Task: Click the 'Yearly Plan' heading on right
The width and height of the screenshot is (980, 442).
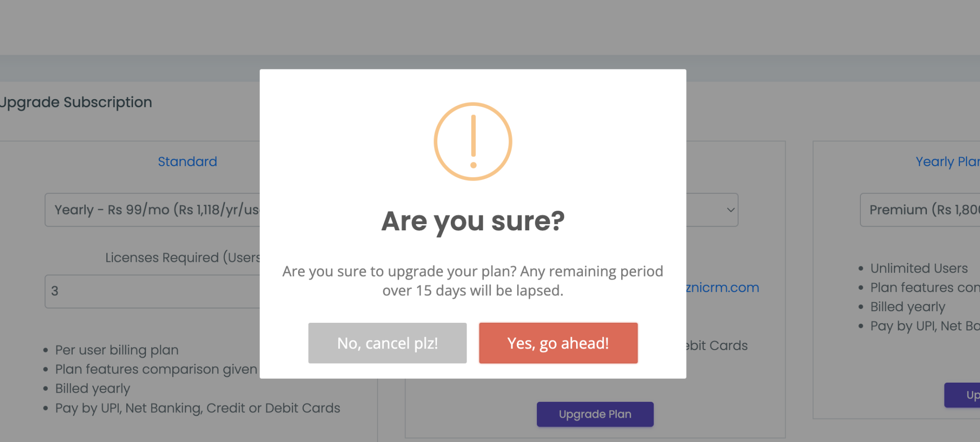Action: coord(947,162)
